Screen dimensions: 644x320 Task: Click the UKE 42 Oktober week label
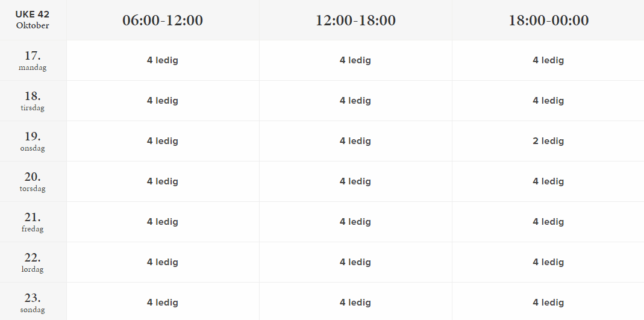33,20
